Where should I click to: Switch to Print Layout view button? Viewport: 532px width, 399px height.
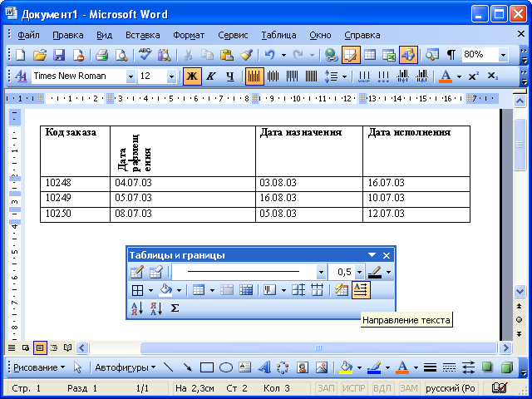click(x=40, y=347)
